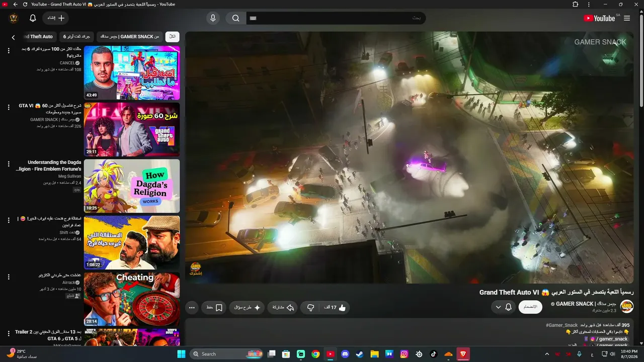The image size is (644, 362).
Task: Like the video with thumbs up
Action: click(x=335, y=308)
